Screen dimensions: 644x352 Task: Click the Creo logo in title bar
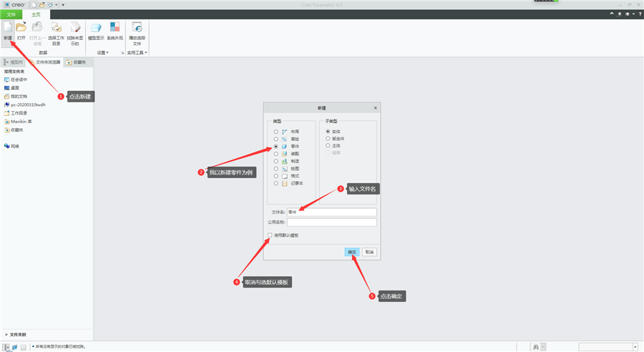click(15, 5)
